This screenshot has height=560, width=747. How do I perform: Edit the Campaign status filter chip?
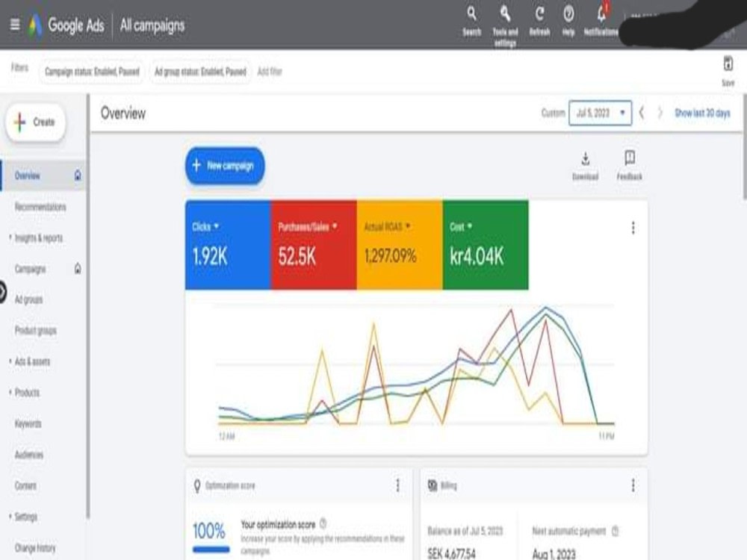pyautogui.click(x=92, y=72)
